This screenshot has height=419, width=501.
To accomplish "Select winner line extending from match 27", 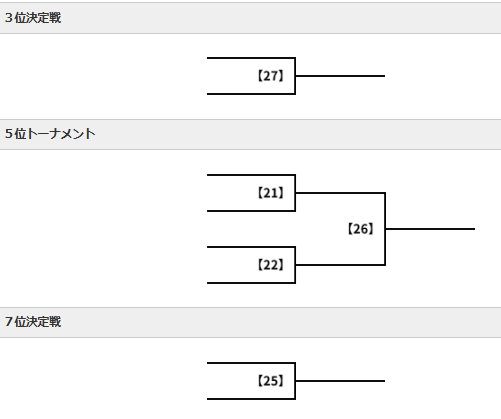I will pyautogui.click(x=340, y=76).
